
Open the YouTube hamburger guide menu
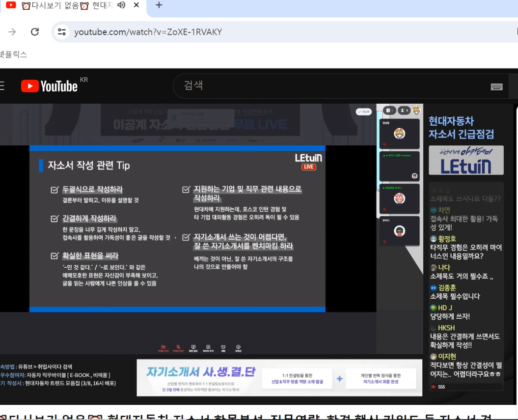click(2, 86)
